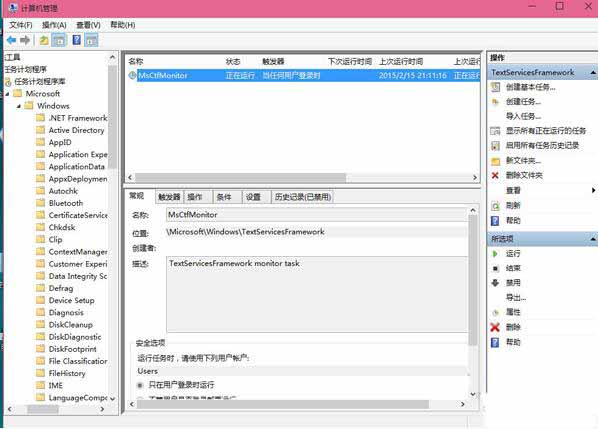Open the 帮助(H) menu
Viewport: 598px width, 429px height.
[x=122, y=25]
